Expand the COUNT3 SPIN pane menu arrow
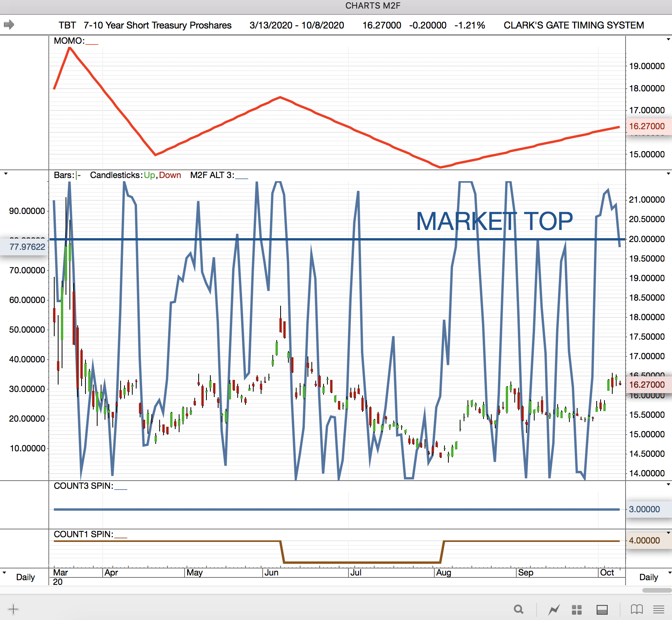Image resolution: width=672 pixels, height=620 pixels. tap(668, 485)
